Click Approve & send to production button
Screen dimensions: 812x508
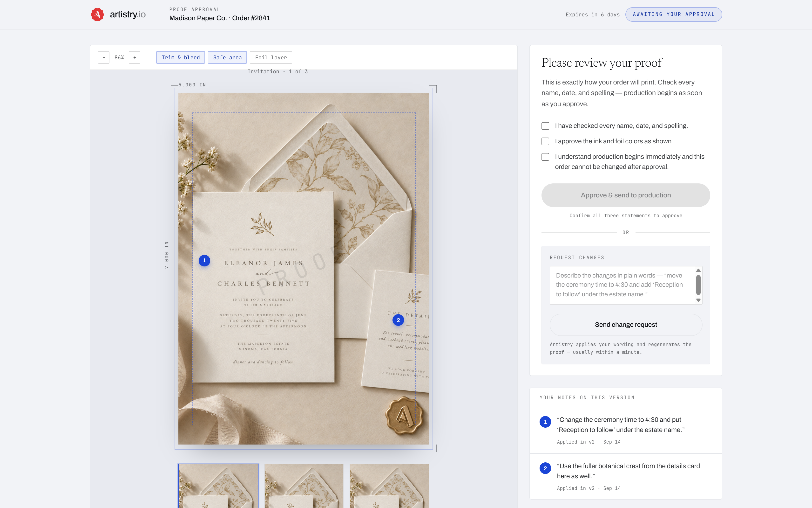(x=625, y=195)
